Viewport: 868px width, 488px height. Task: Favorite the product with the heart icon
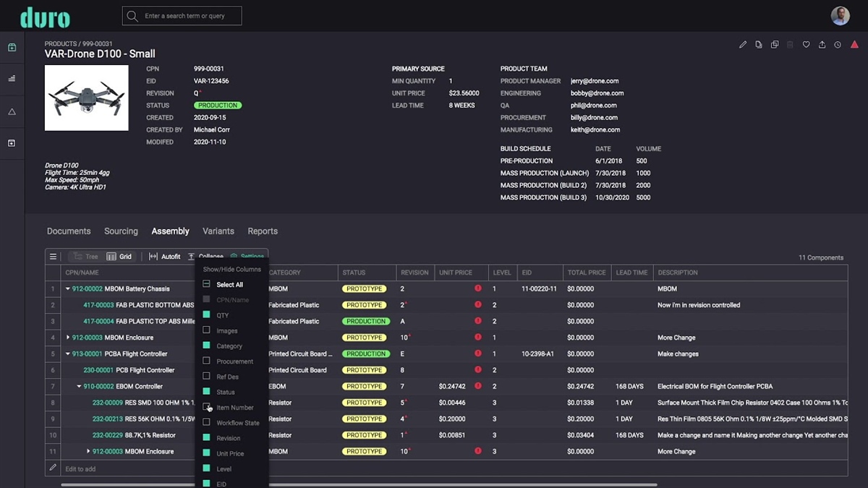tap(806, 45)
